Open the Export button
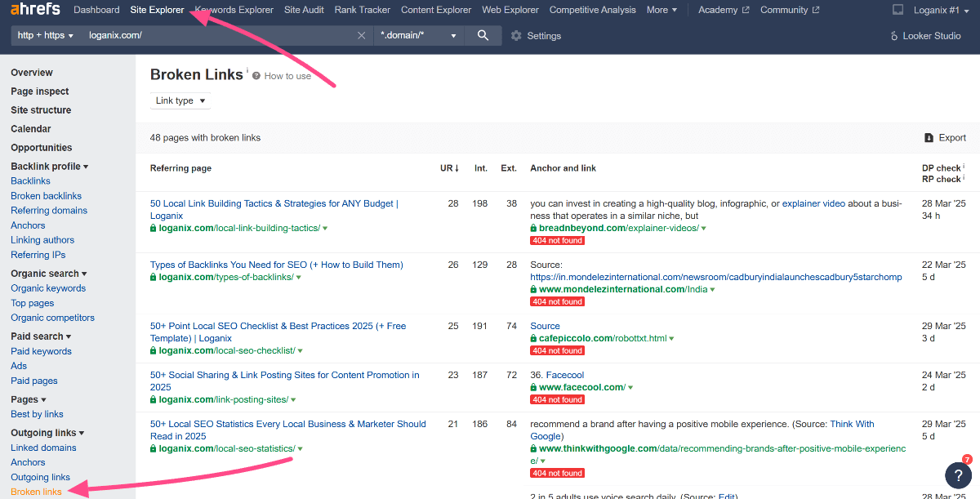The image size is (980, 499). tap(945, 138)
